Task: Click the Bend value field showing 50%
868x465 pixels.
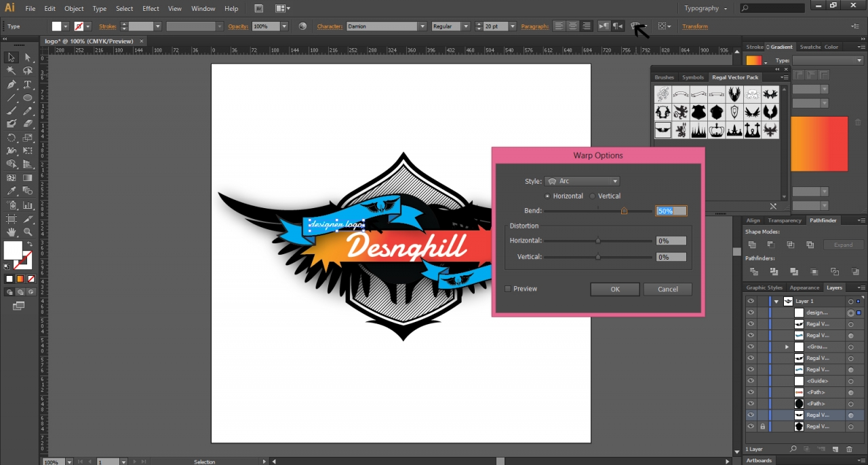Action: 671,211
